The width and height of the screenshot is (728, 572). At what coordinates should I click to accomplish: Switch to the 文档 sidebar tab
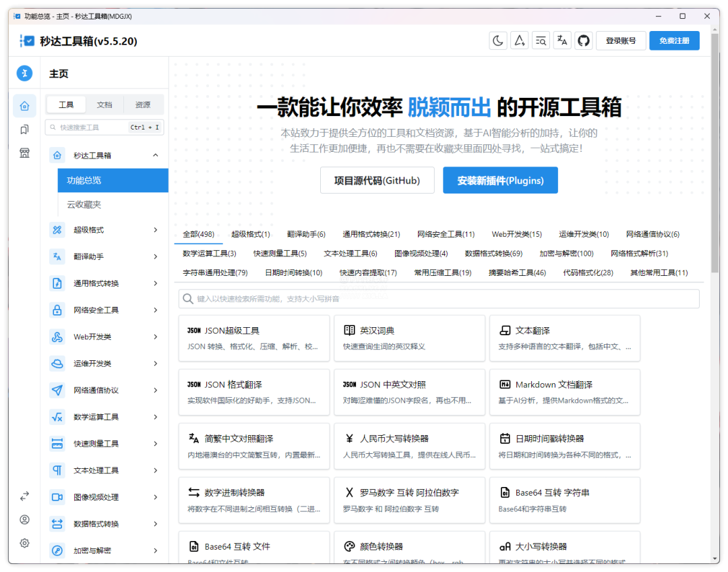104,105
